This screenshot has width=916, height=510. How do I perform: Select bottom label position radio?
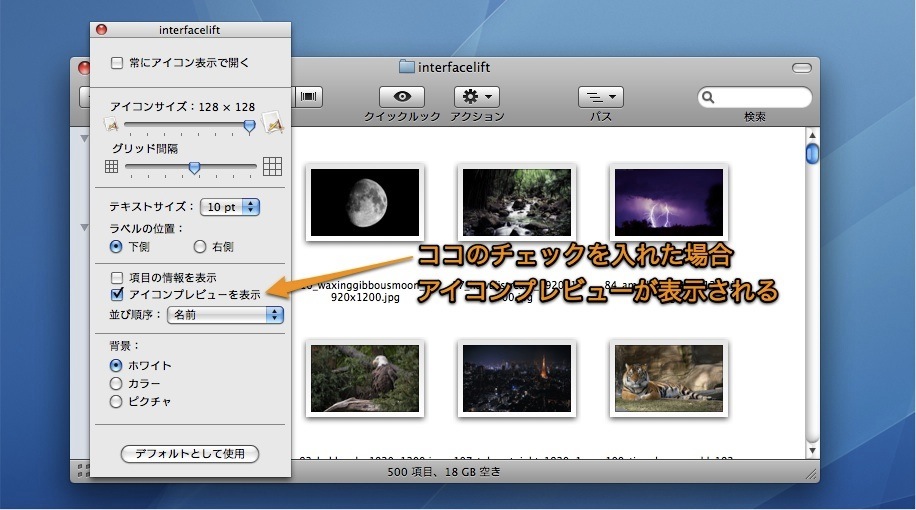pos(116,247)
